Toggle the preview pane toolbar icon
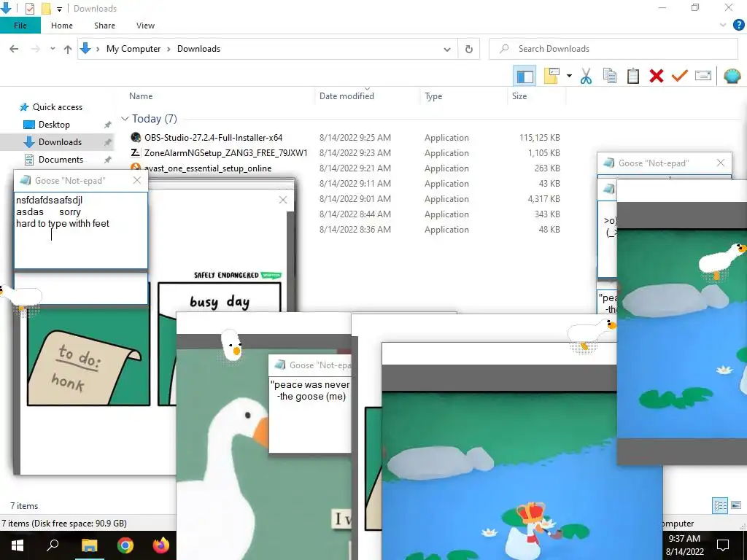This screenshot has height=560, width=747. click(x=525, y=76)
